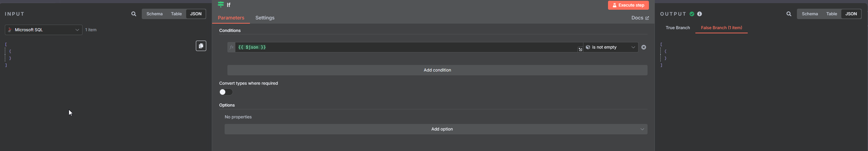Copy input JSON with the clipboard icon
The width and height of the screenshot is (868, 151).
click(201, 46)
